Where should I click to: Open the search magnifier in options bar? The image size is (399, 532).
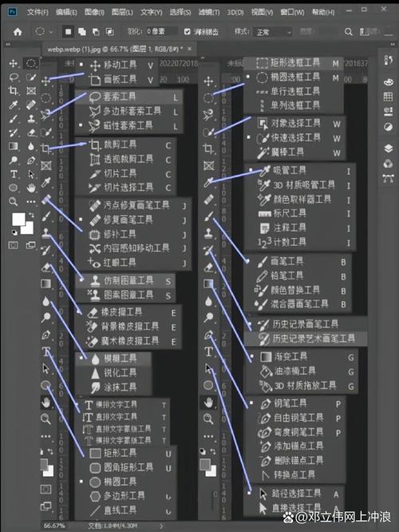click(x=348, y=32)
